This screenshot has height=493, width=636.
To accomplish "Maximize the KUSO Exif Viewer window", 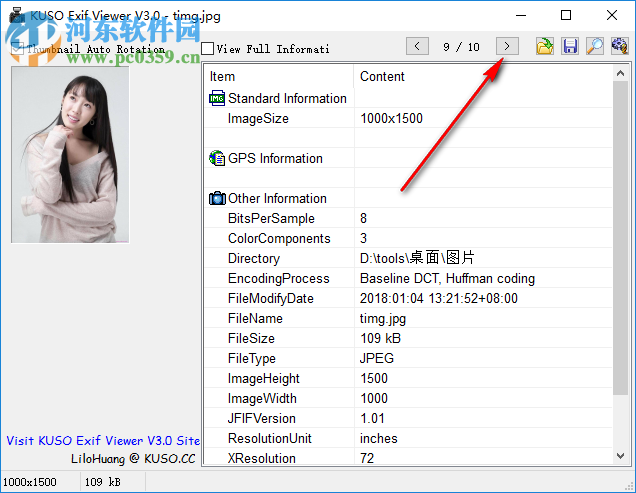I will coord(566,15).
